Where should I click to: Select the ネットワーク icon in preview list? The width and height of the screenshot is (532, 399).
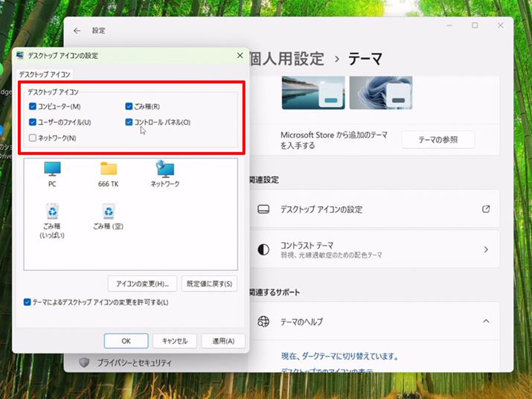[164, 170]
